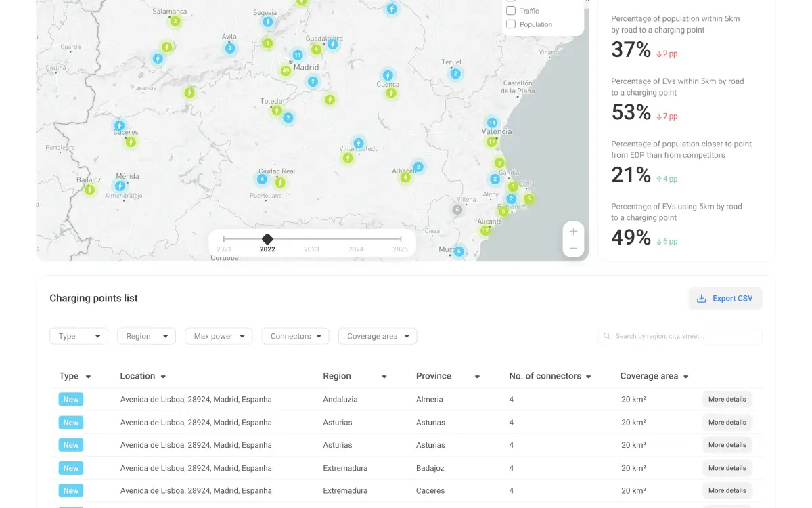Sort by Region column header arrow
812x508 pixels.
tap(384, 377)
